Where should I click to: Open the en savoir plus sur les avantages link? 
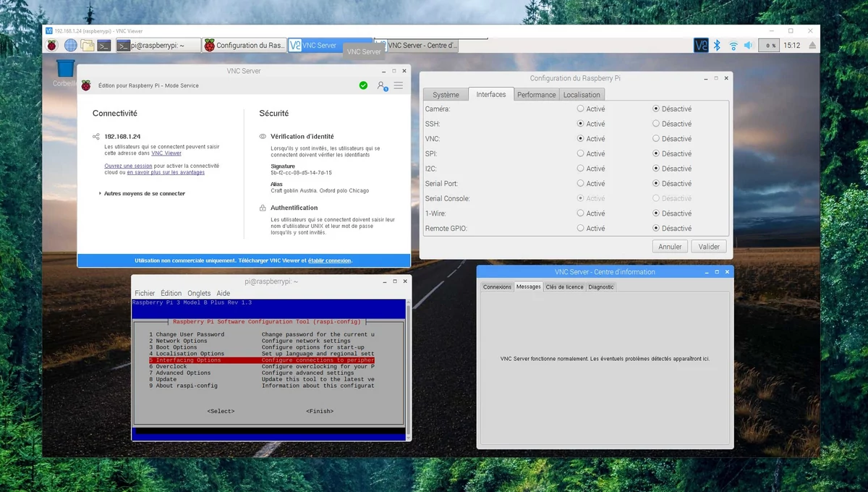click(x=166, y=172)
